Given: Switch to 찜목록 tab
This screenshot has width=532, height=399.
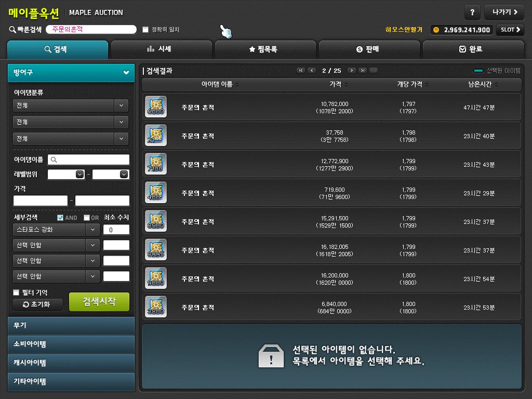Looking at the screenshot, I should [265, 49].
